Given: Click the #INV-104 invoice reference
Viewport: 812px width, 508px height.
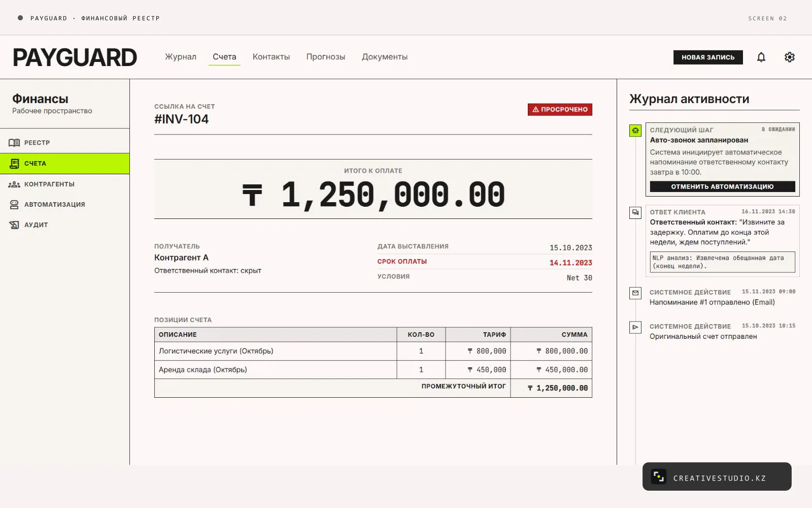Looking at the screenshot, I should [181, 119].
